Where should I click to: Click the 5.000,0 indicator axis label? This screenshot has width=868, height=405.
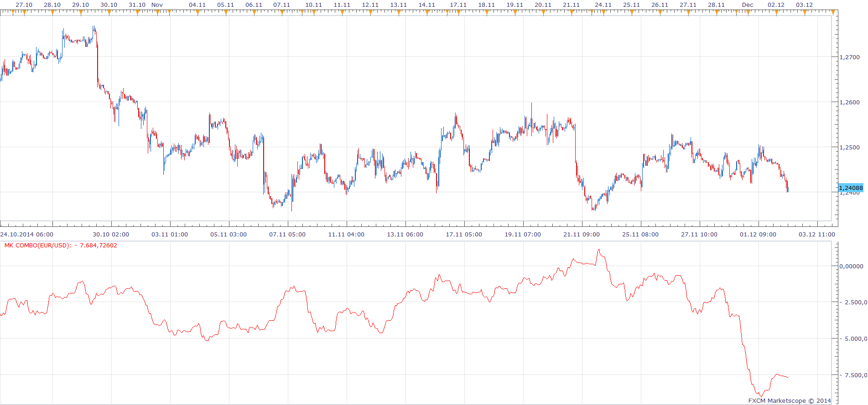854,339
